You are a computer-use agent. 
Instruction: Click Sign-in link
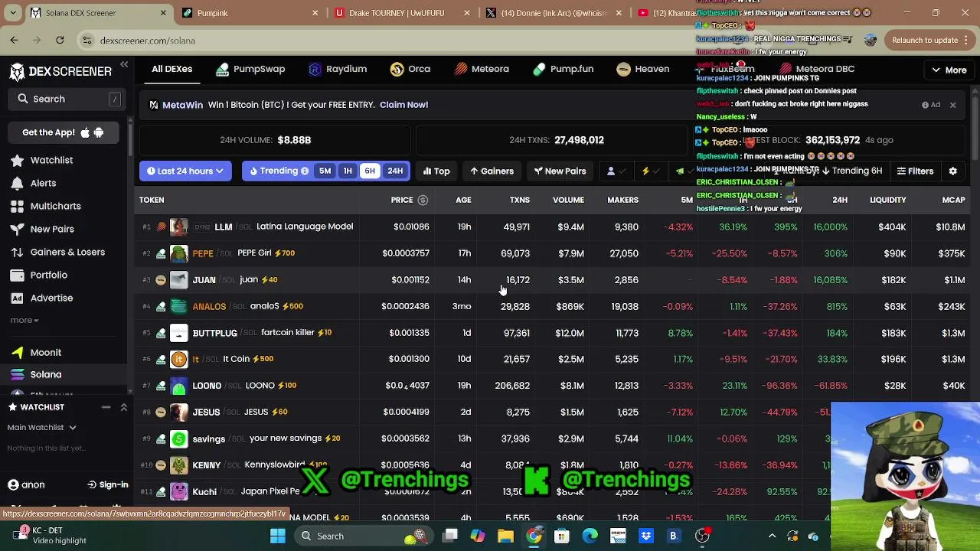108,485
